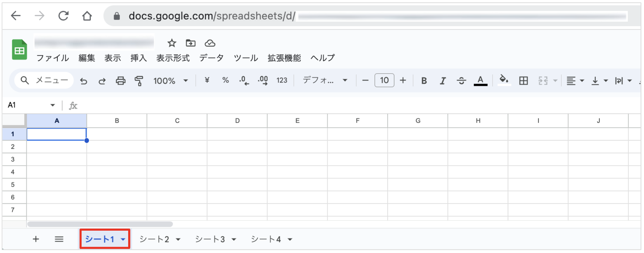The image size is (644, 253).
Task: Open the 挿入 menu
Action: tap(139, 58)
